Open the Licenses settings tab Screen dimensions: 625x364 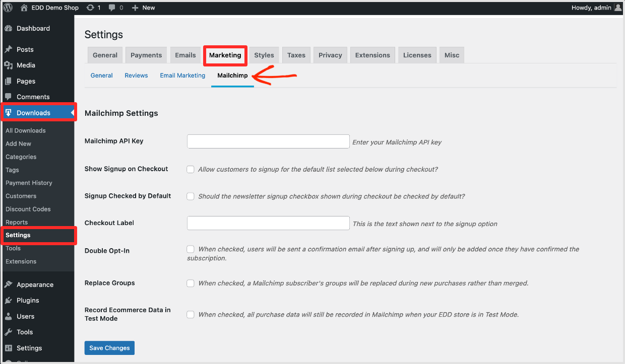click(x=417, y=55)
